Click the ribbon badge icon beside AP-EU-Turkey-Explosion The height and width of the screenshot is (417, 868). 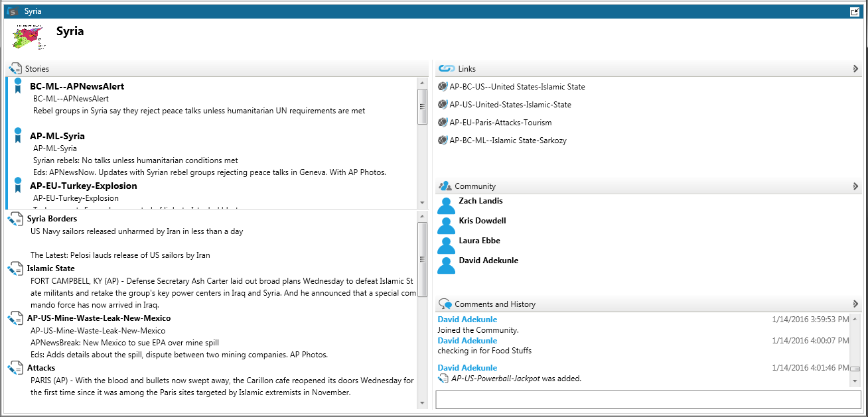click(x=18, y=186)
